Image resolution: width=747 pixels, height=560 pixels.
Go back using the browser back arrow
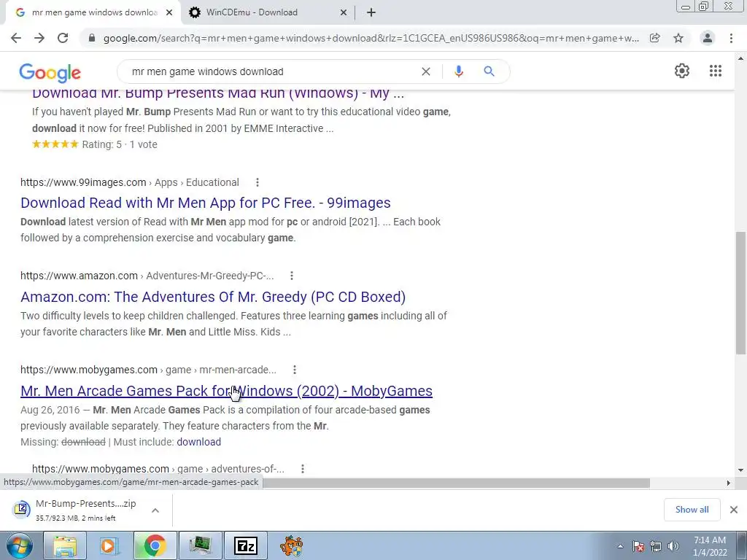16,38
